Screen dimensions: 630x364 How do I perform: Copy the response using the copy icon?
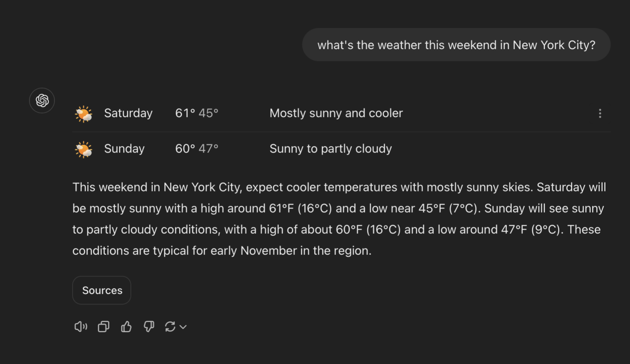point(103,327)
